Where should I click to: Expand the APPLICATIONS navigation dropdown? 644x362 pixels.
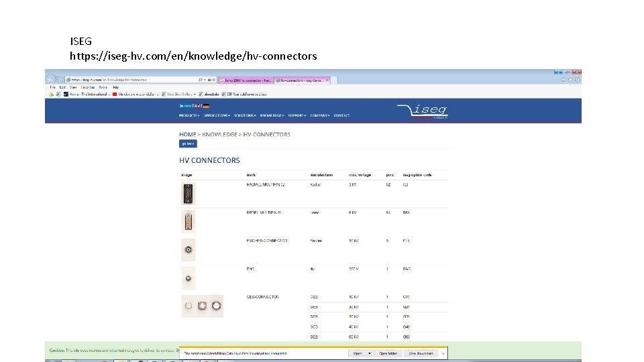217,116
